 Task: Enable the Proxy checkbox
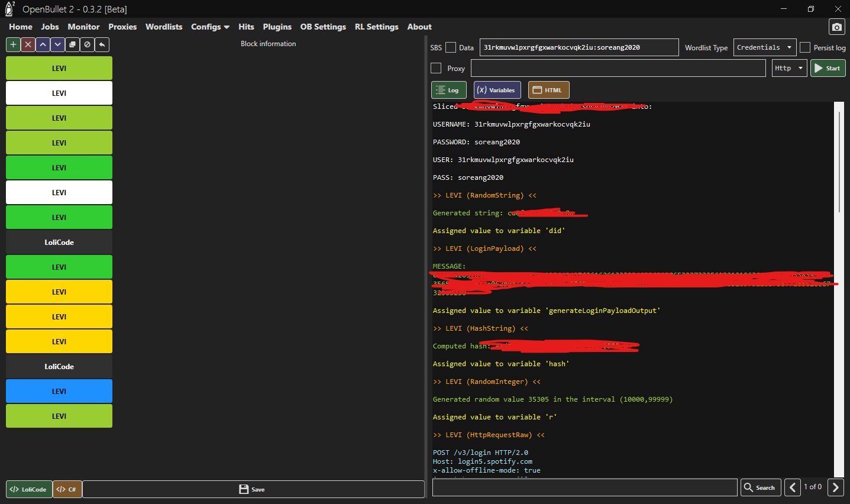point(436,68)
